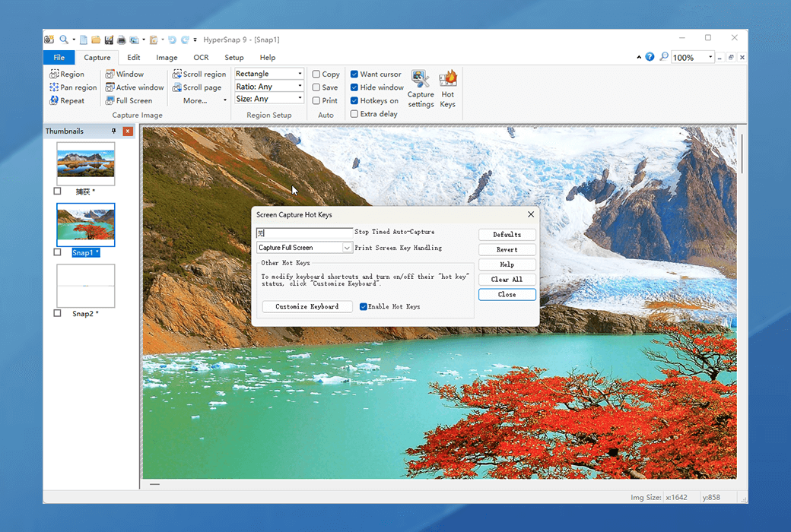
Task: Start a Pan region capture
Action: click(x=73, y=87)
